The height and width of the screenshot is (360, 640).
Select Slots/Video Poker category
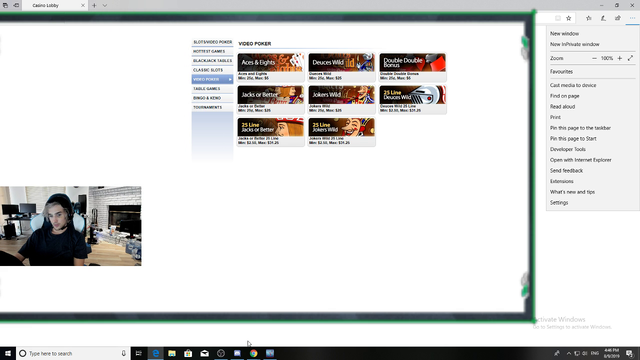212,42
